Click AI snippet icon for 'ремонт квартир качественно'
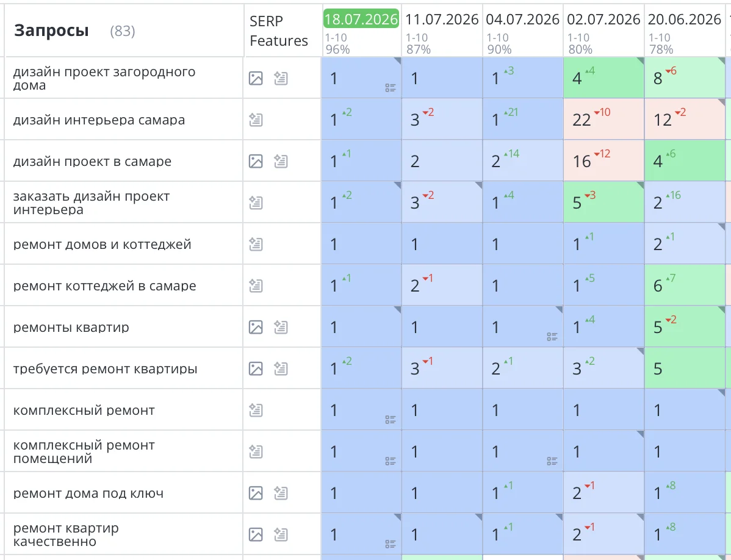The height and width of the screenshot is (560, 731). [281, 534]
